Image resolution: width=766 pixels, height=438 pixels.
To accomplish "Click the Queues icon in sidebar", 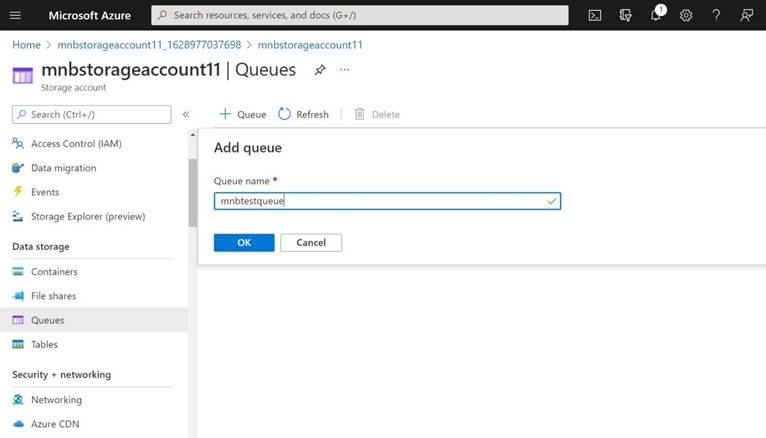I will click(18, 320).
